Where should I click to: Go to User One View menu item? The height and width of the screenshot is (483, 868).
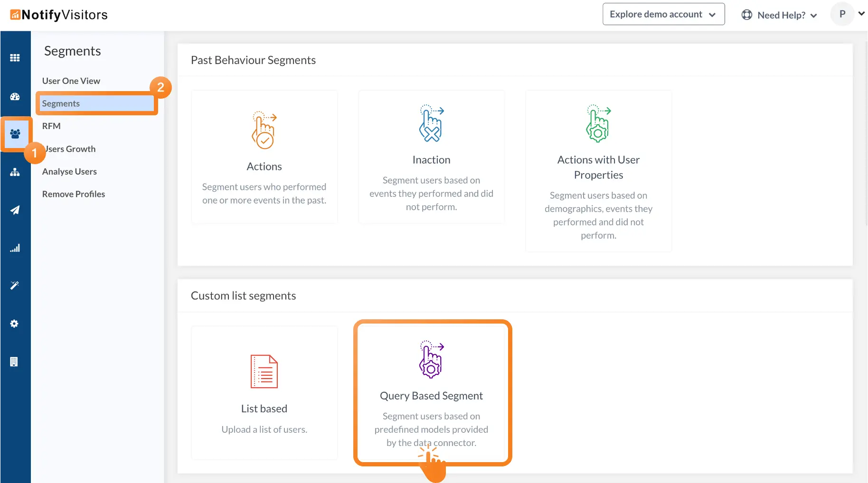[x=71, y=81]
